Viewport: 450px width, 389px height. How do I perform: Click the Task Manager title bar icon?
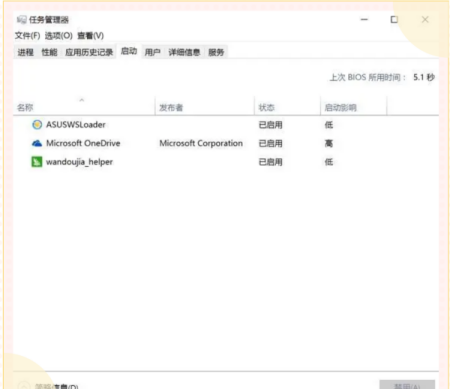pyautogui.click(x=21, y=20)
